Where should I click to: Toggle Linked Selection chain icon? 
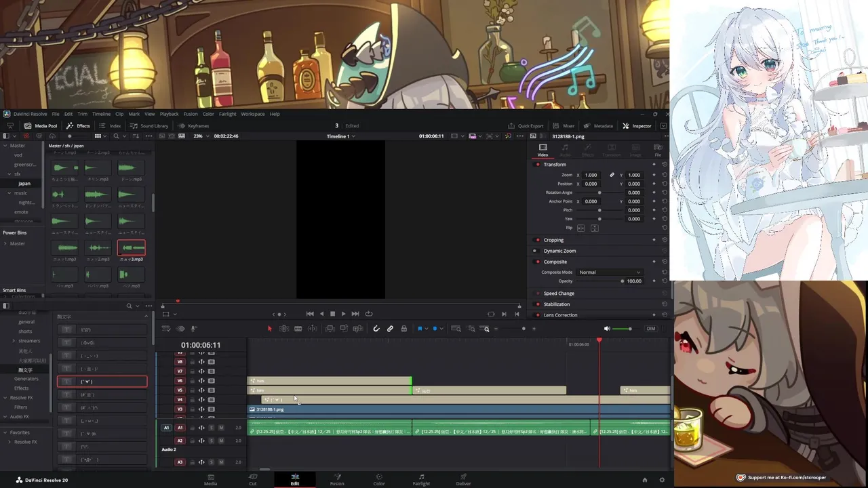click(x=390, y=329)
